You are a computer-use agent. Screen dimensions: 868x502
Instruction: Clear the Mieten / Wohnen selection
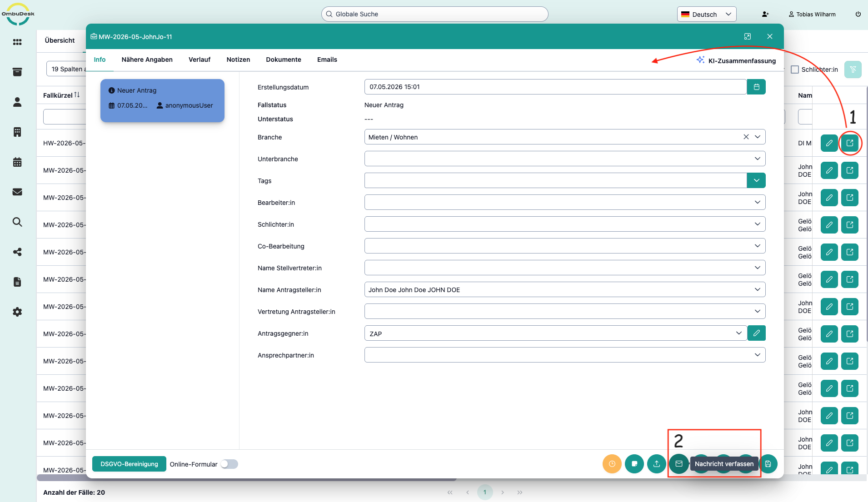tap(746, 137)
